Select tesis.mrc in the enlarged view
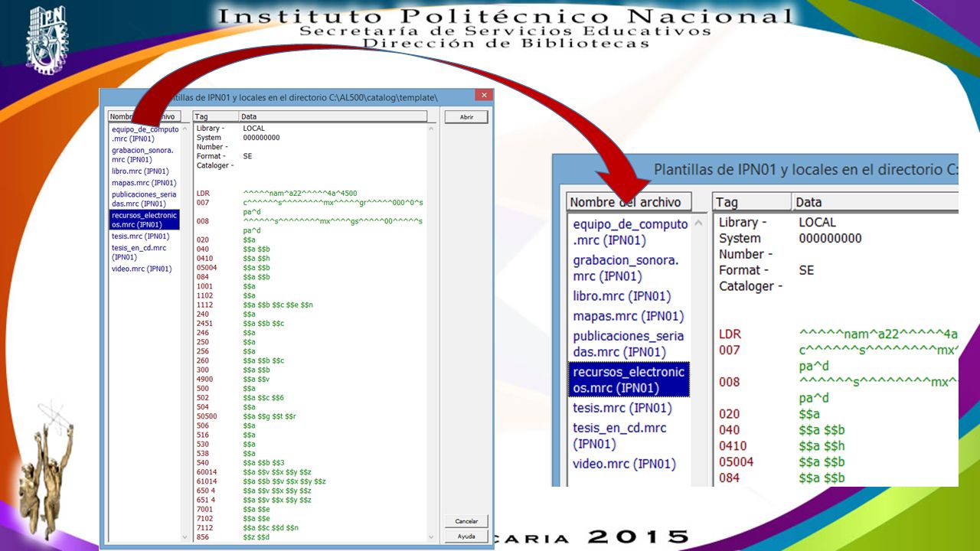Screen dimensions: 980x551 [x=622, y=408]
